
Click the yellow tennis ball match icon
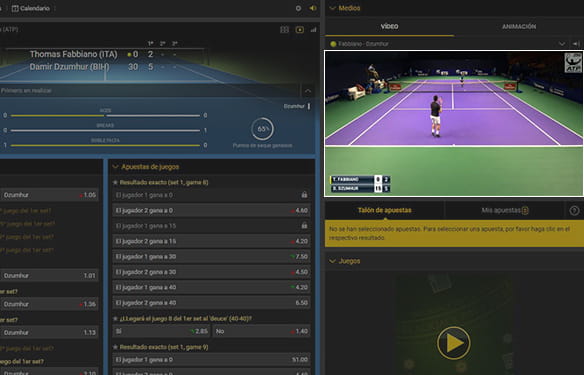tap(333, 44)
